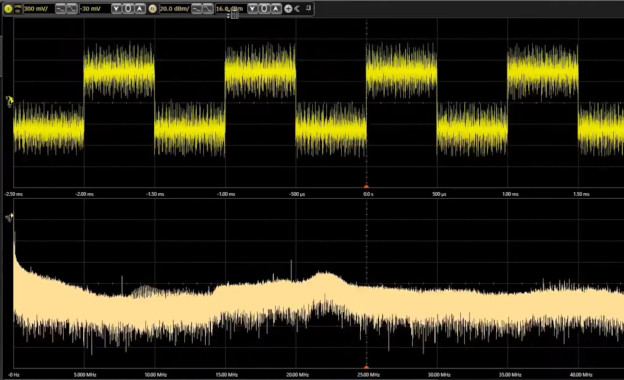Zero the FFT offset

click(264, 8)
